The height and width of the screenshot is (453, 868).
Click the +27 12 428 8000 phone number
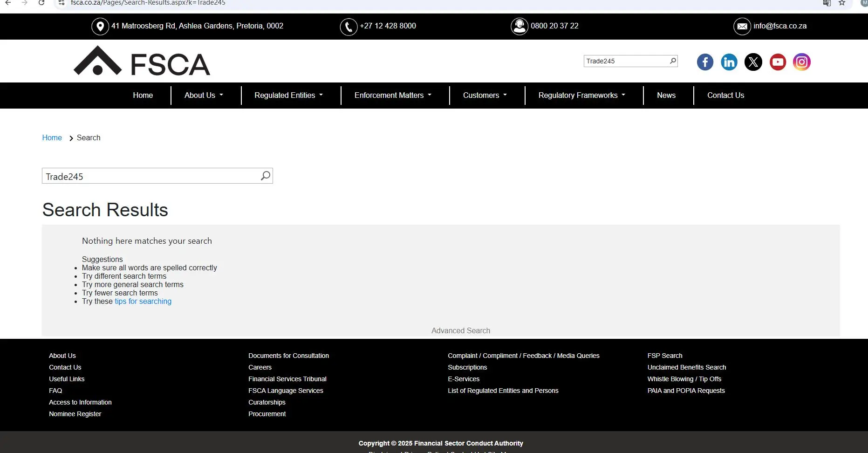coord(388,26)
